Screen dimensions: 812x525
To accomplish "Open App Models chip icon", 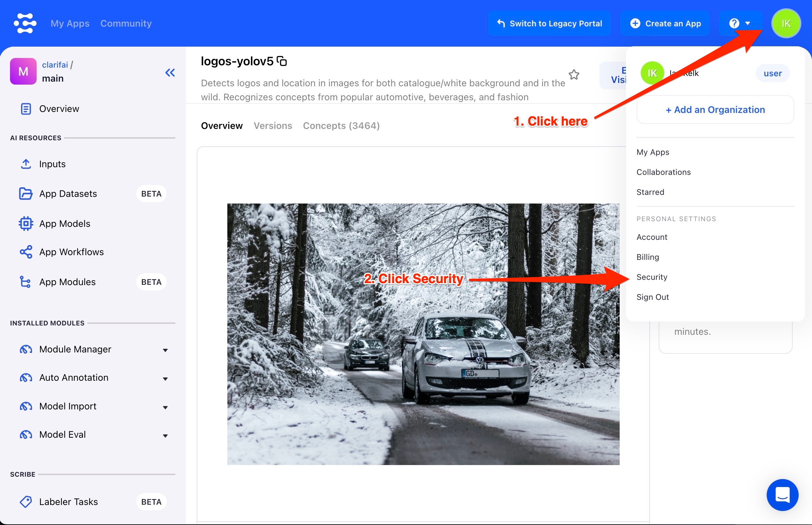I will point(26,224).
